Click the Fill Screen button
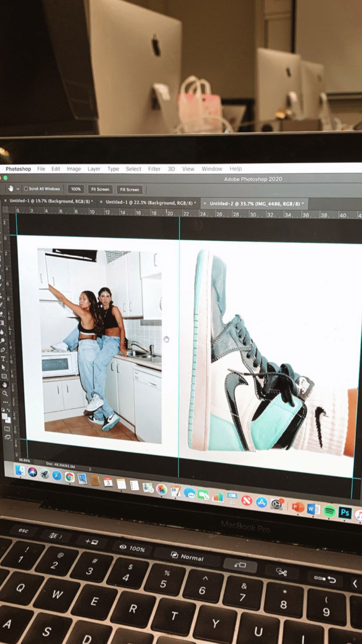The image size is (362, 644). pos(129,189)
